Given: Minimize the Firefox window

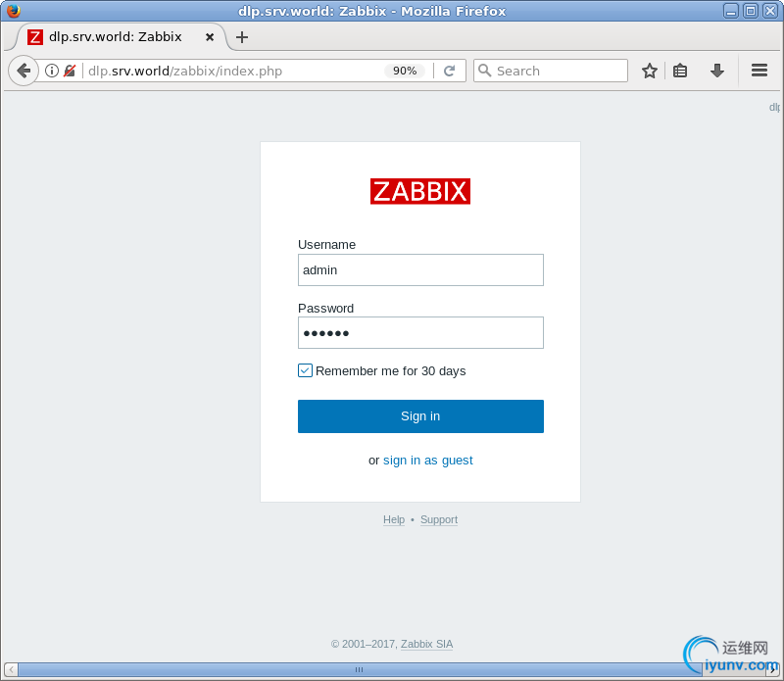Looking at the screenshot, I should coord(730,11).
